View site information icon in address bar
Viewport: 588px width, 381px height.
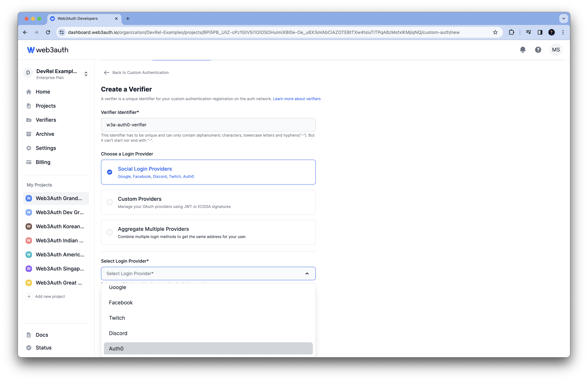pos(62,32)
